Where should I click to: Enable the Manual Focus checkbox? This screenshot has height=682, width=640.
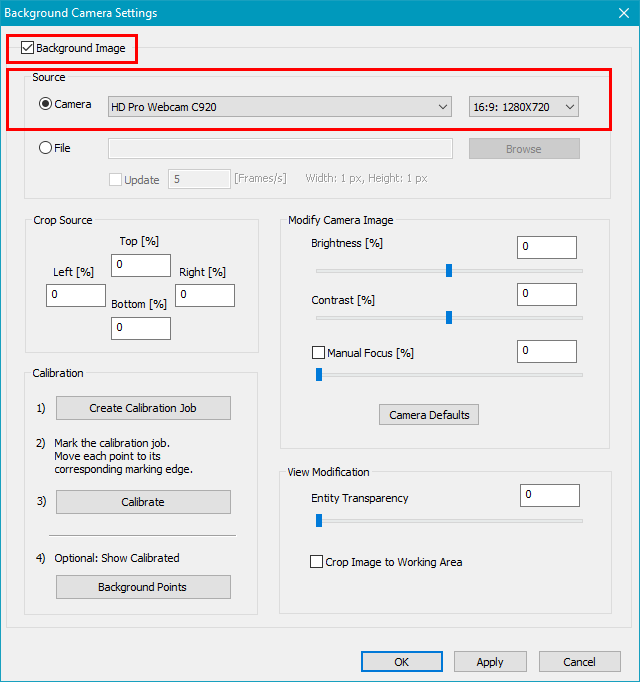tap(319, 353)
